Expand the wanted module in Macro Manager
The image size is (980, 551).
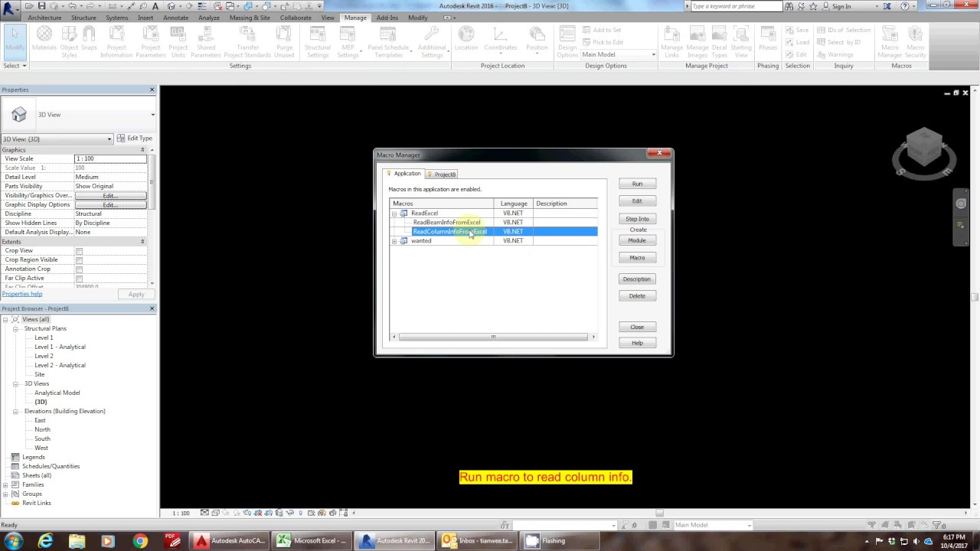click(x=394, y=241)
